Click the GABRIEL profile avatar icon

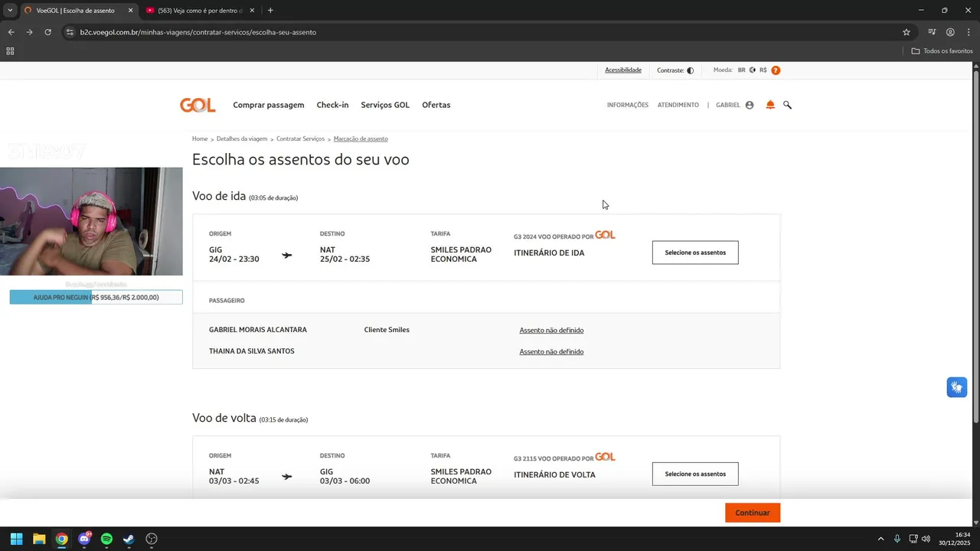(750, 105)
